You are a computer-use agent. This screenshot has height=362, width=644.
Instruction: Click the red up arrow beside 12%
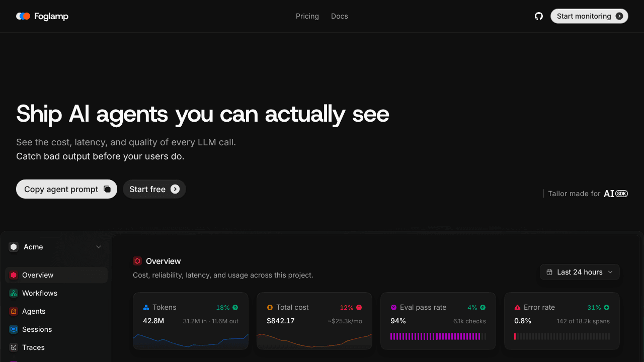(x=359, y=307)
